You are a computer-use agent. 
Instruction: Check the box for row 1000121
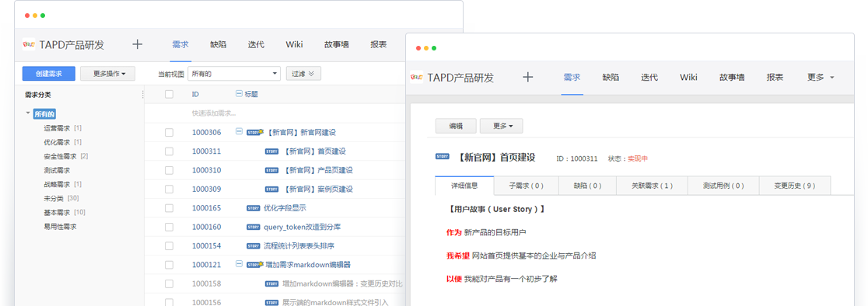click(169, 265)
